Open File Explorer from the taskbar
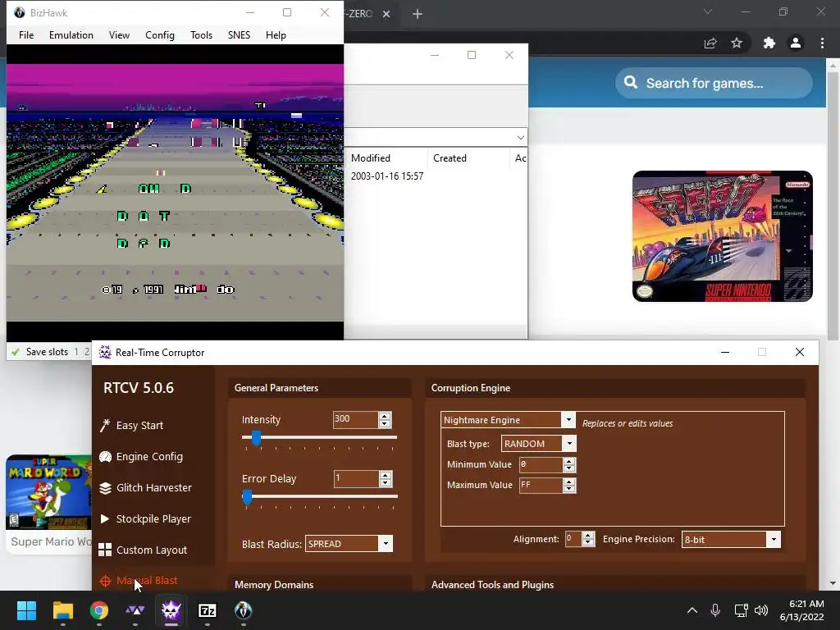Viewport: 840px width, 630px height. pyautogui.click(x=62, y=610)
